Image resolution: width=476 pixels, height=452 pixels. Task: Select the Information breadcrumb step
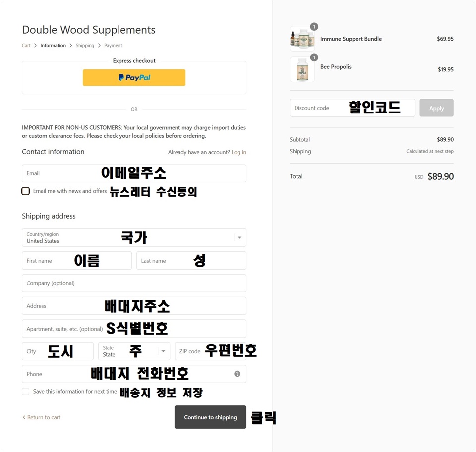coord(53,46)
